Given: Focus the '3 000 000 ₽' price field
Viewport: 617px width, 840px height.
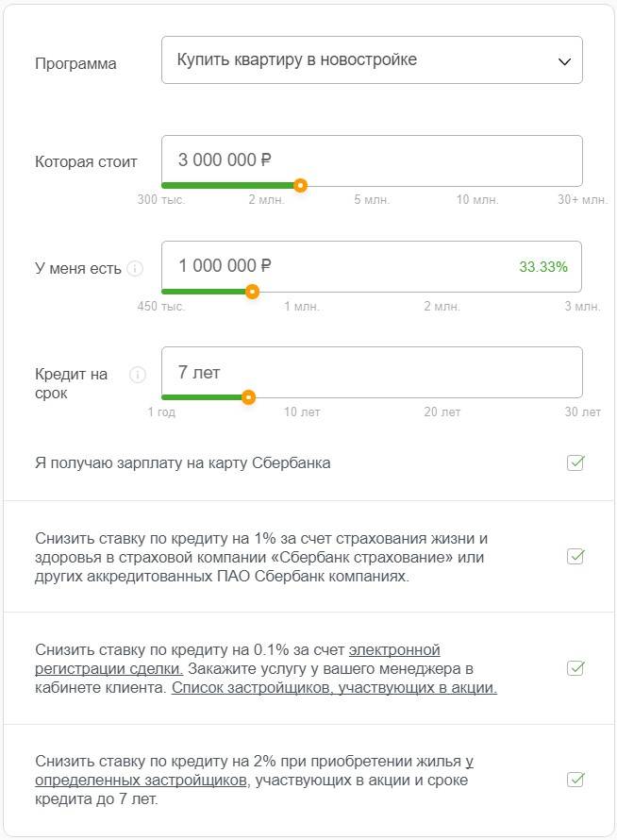Looking at the screenshot, I should (372, 160).
